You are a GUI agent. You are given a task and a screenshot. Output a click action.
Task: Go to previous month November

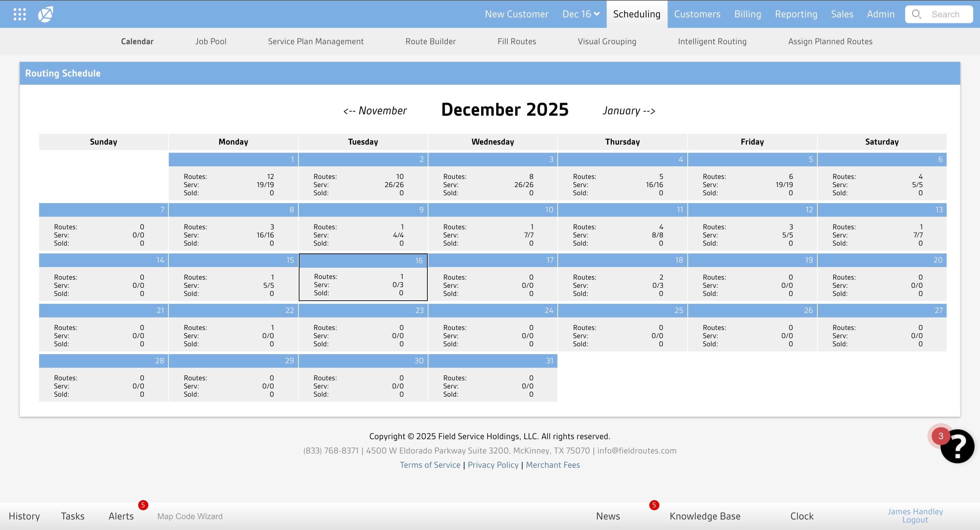point(375,111)
